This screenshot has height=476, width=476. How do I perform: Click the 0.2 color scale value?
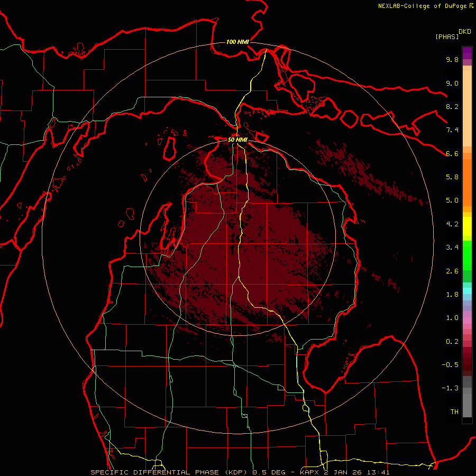452,342
